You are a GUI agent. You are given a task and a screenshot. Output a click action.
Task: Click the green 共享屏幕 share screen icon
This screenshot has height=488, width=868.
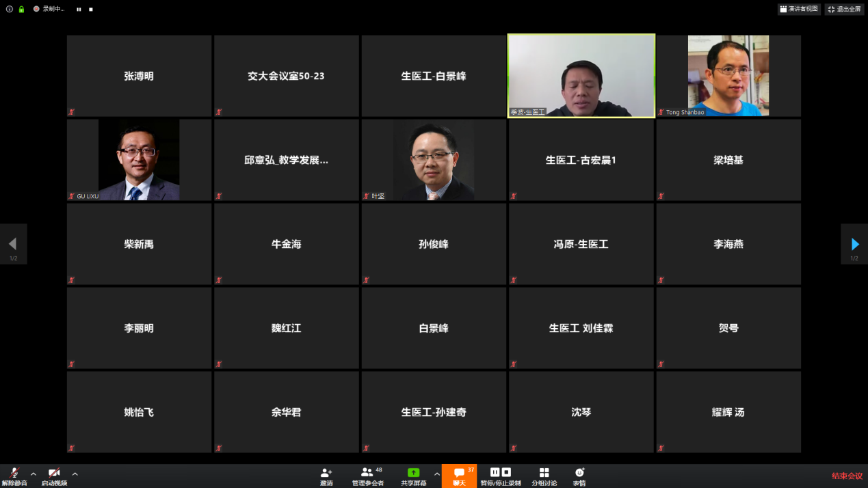coord(413,473)
